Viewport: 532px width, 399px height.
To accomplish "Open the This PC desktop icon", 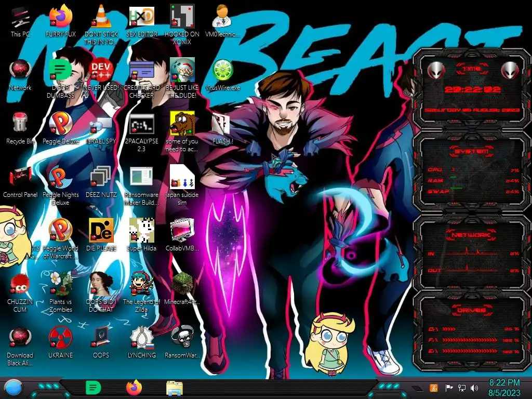I will 20,21.
